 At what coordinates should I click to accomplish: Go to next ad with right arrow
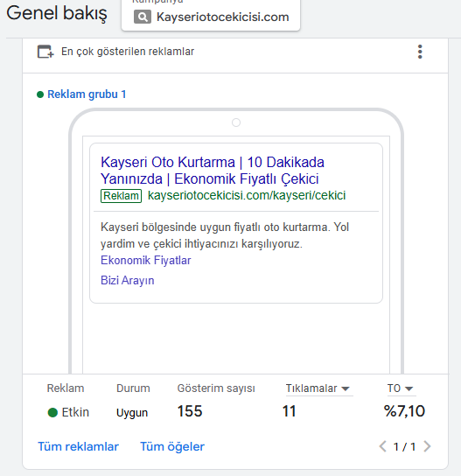point(427,446)
